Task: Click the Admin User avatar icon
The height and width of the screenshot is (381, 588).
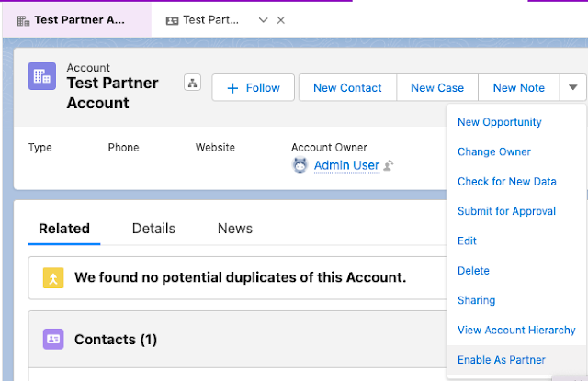Action: pos(300,165)
